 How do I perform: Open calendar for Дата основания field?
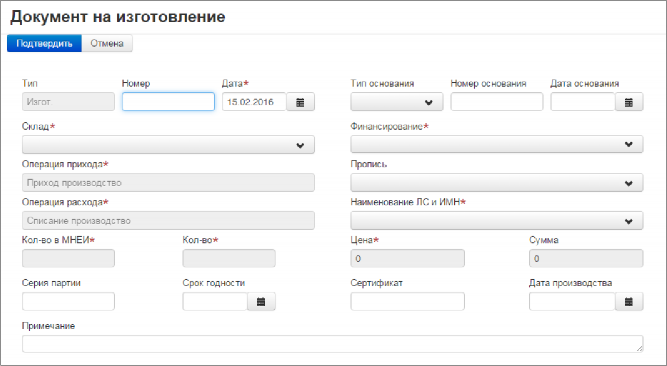tap(629, 102)
